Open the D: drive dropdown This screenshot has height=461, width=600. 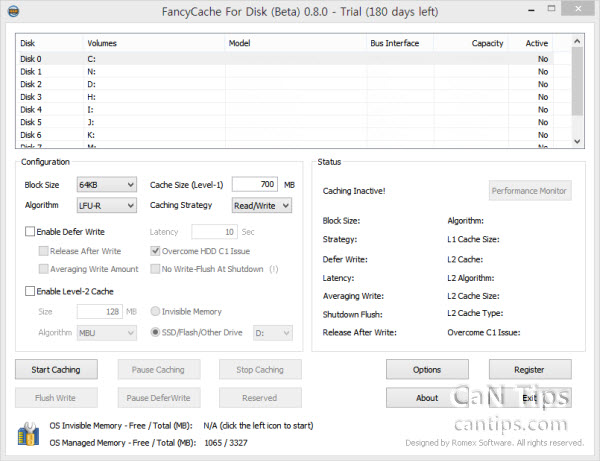pos(272,333)
